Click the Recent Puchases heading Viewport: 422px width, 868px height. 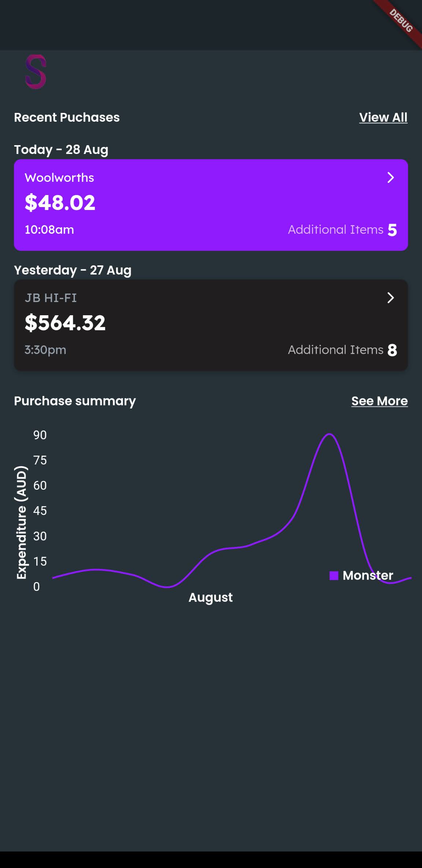[x=67, y=117]
